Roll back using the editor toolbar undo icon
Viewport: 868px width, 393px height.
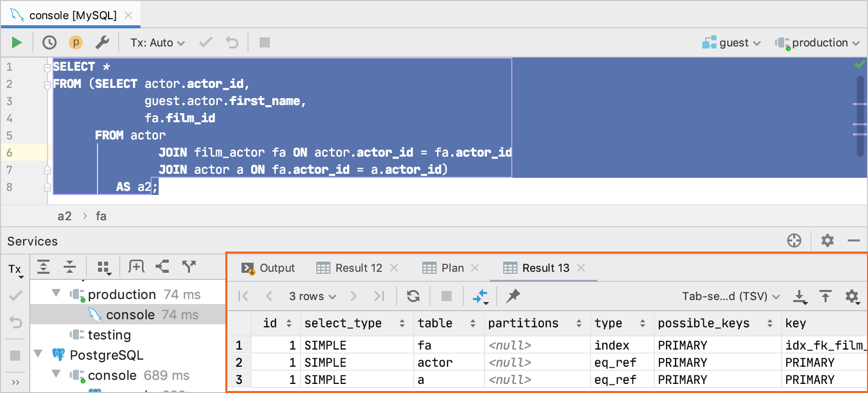[x=232, y=42]
